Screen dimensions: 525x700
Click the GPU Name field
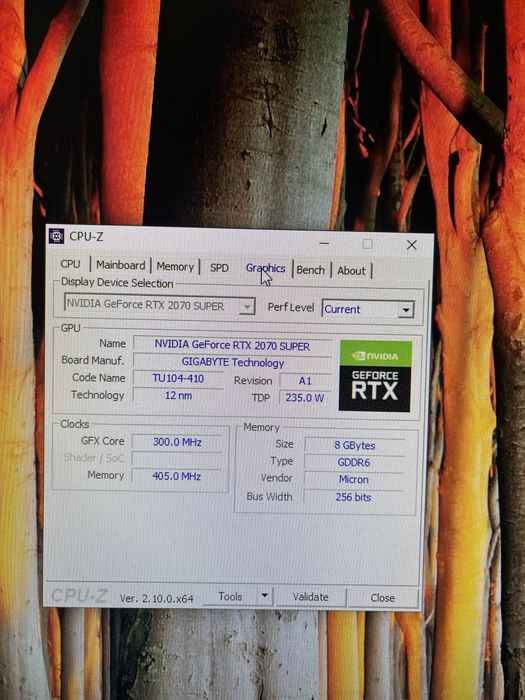tap(232, 346)
